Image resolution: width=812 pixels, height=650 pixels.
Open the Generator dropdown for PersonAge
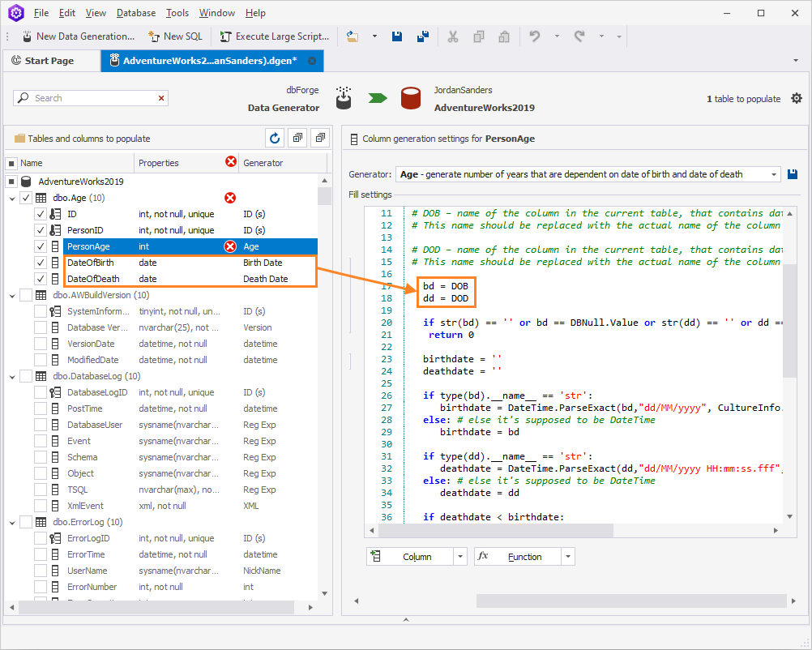(774, 174)
